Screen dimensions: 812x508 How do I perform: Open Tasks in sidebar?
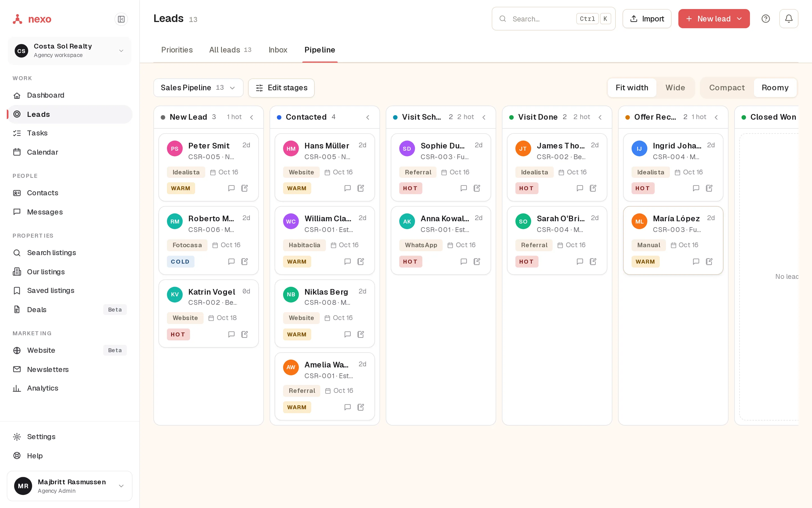(69, 133)
